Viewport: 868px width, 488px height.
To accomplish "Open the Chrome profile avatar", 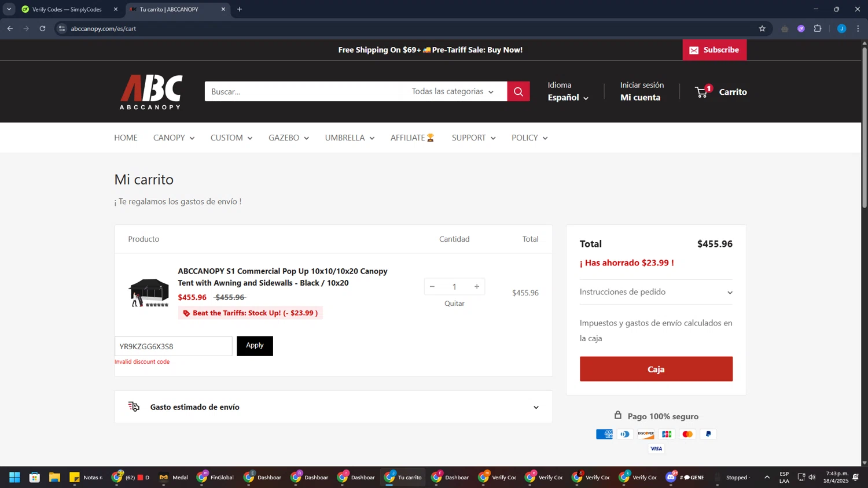I will pos(842,28).
